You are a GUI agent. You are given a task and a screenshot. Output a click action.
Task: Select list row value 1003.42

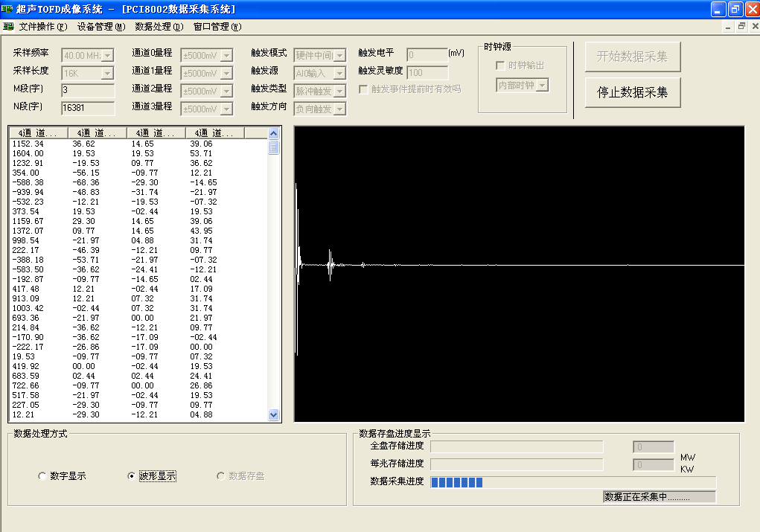point(28,309)
